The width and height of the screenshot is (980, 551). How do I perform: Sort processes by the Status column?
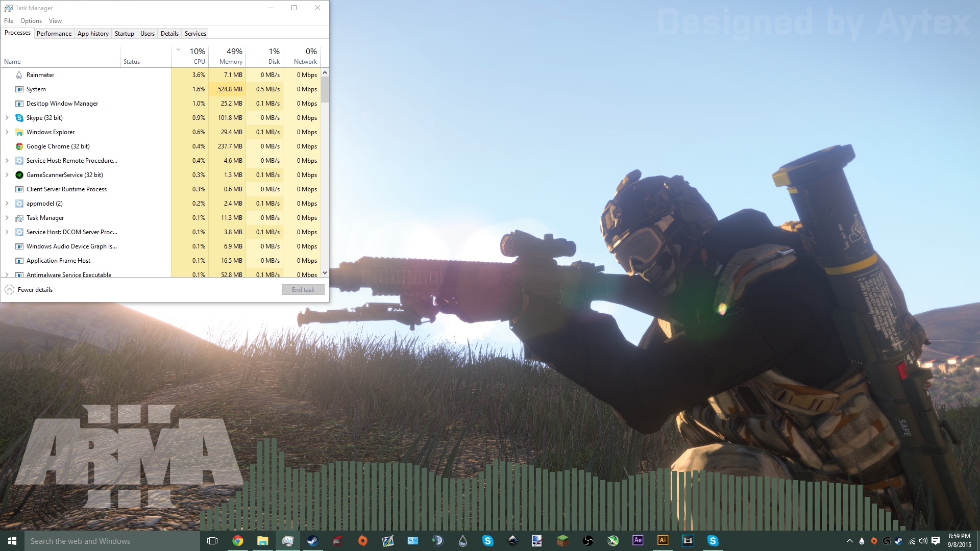click(x=146, y=56)
